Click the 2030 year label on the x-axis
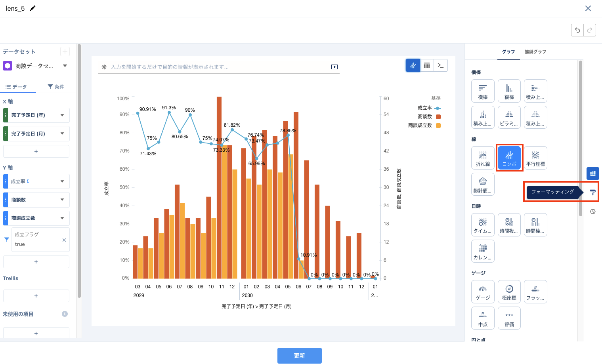This screenshot has height=364, width=602. tap(247, 295)
